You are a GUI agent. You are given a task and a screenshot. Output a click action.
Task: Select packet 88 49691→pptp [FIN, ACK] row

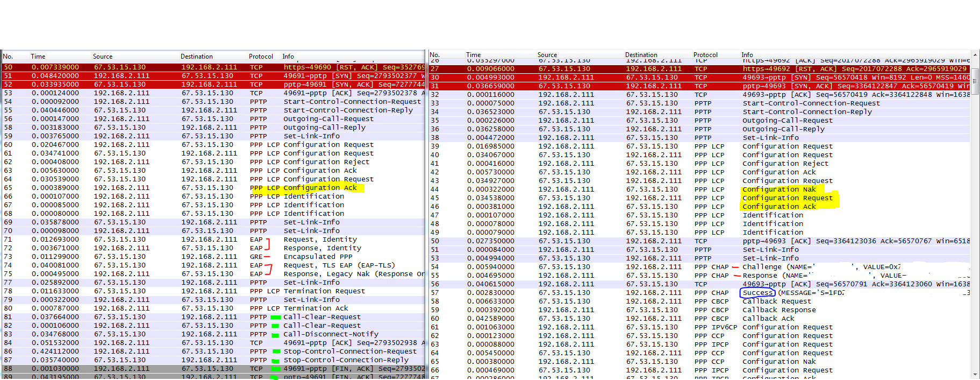(x=213, y=369)
